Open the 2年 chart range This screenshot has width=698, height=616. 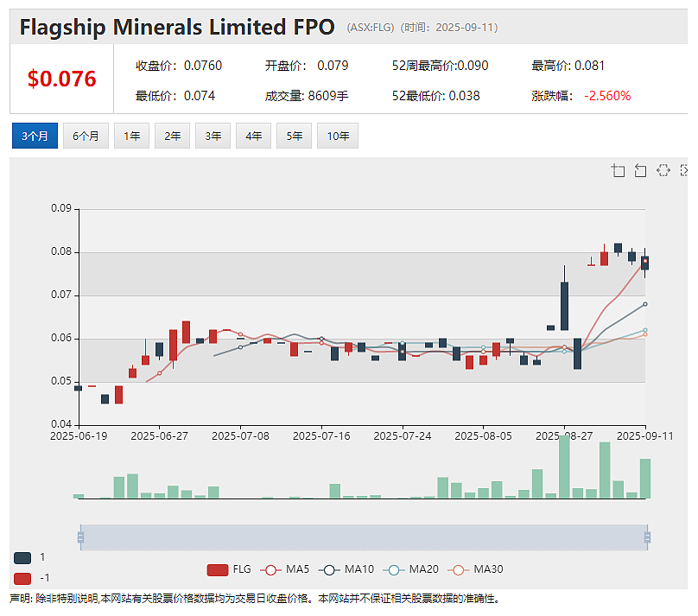tap(172, 136)
